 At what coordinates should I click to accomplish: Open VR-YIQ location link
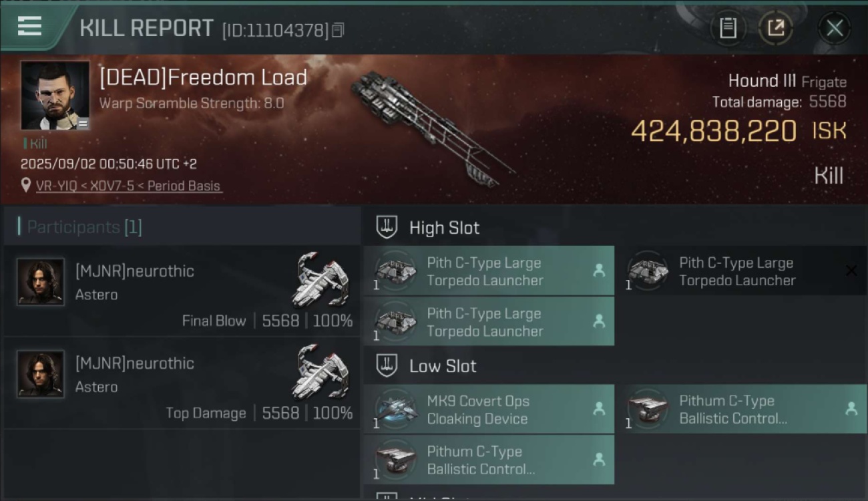tap(128, 186)
